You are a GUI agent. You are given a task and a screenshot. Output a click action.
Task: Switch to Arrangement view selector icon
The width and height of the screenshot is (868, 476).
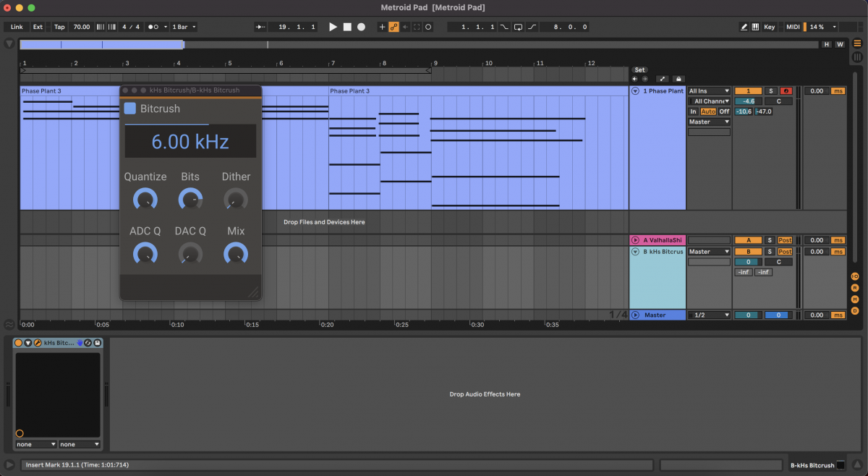[x=857, y=44]
